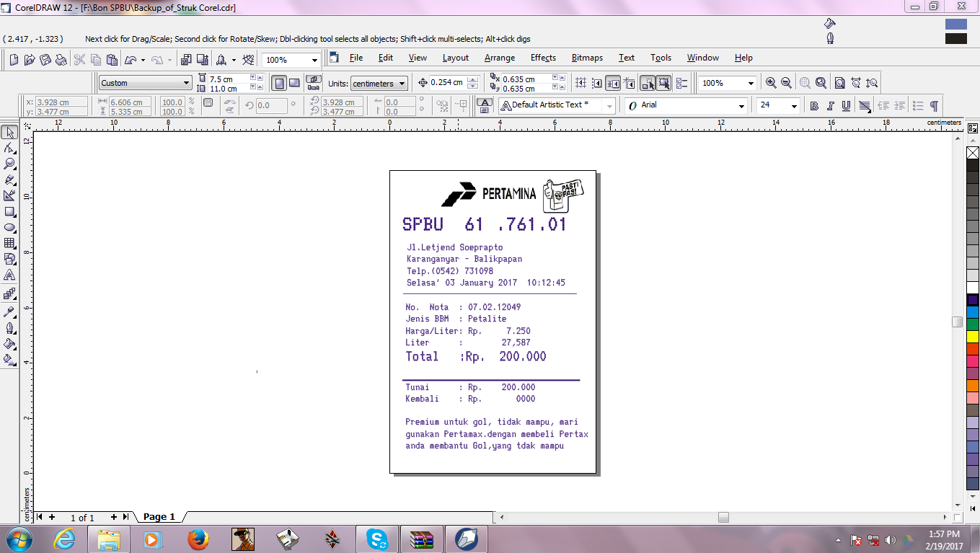Toggle Snap to Guidelines
The image size is (980, 553).
click(596, 83)
